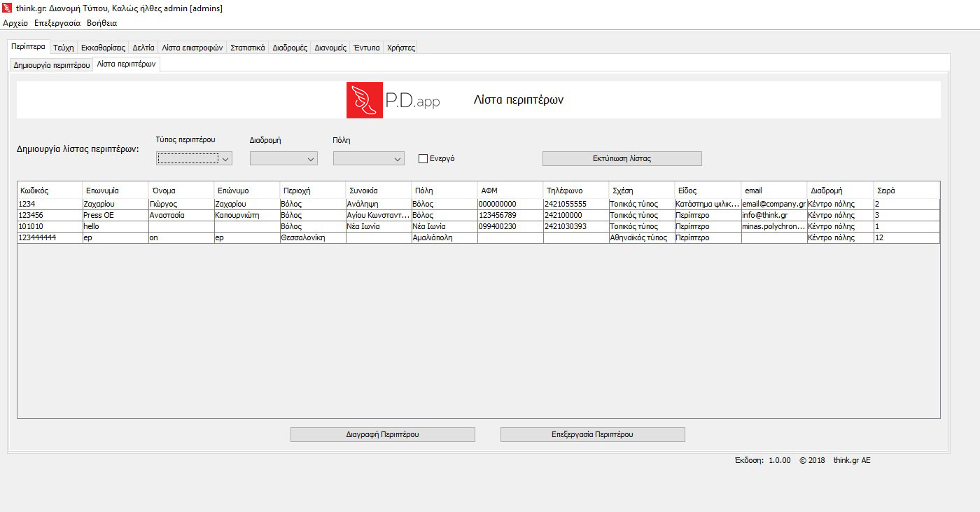Click the think.gr title bar app icon
The width and height of the screenshot is (980, 512).
tap(8, 8)
